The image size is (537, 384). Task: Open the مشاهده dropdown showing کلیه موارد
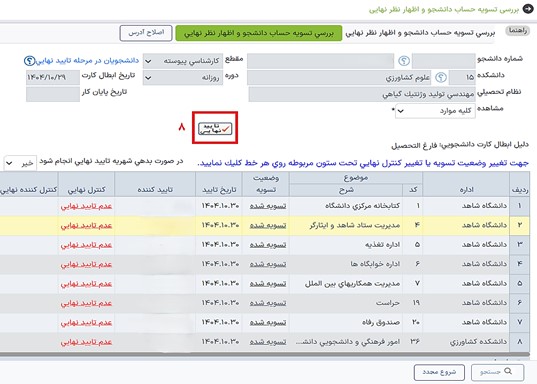[435, 111]
